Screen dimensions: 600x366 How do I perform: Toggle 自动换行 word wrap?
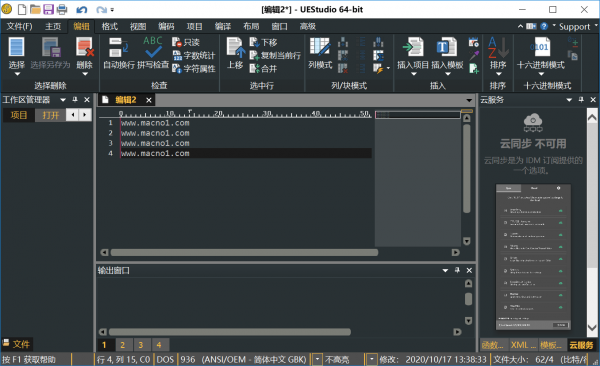tap(119, 53)
